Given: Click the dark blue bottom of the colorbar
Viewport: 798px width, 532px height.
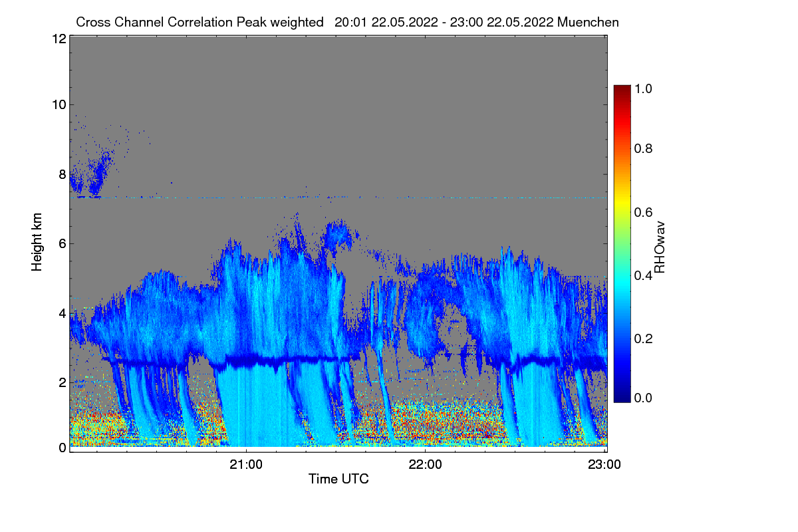Looking at the screenshot, I should (622, 397).
